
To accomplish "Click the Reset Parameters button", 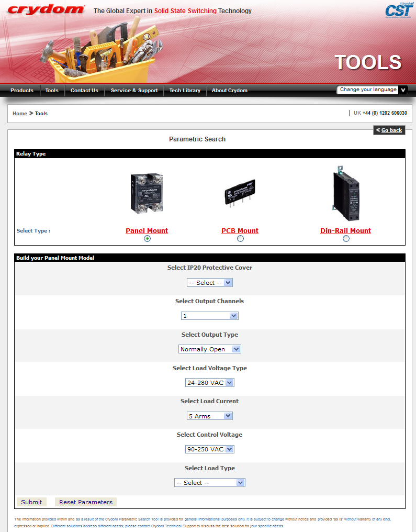I will pyautogui.click(x=86, y=502).
